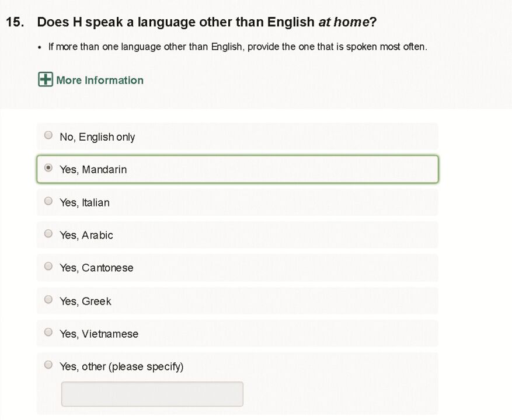
Task: Click the "Yes, Italian" label text
Action: tap(85, 203)
